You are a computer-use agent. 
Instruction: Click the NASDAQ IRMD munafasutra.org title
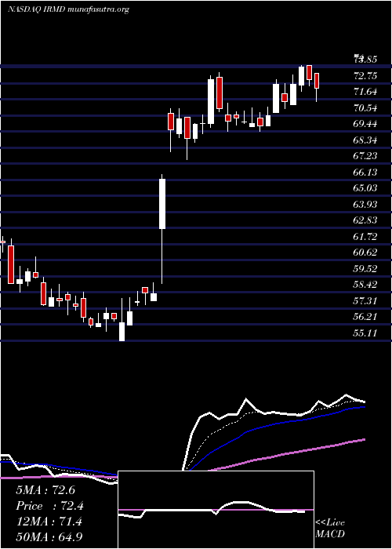[x=69, y=9]
